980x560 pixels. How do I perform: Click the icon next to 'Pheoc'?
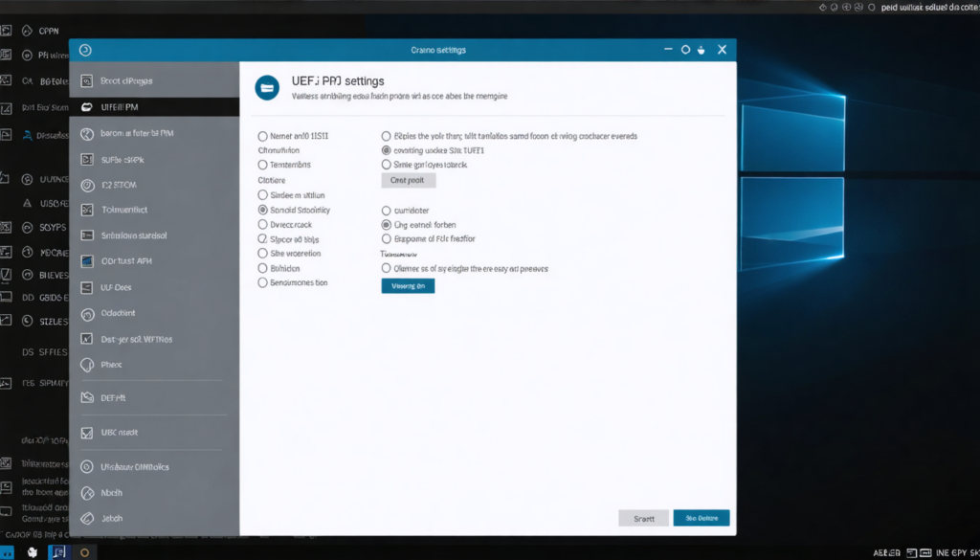(x=87, y=365)
